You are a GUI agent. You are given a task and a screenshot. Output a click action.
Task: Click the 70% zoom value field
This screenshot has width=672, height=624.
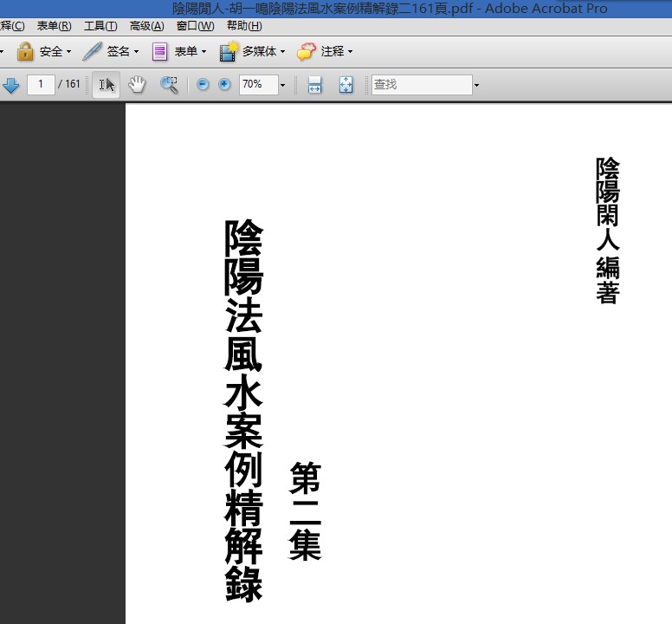[258, 84]
